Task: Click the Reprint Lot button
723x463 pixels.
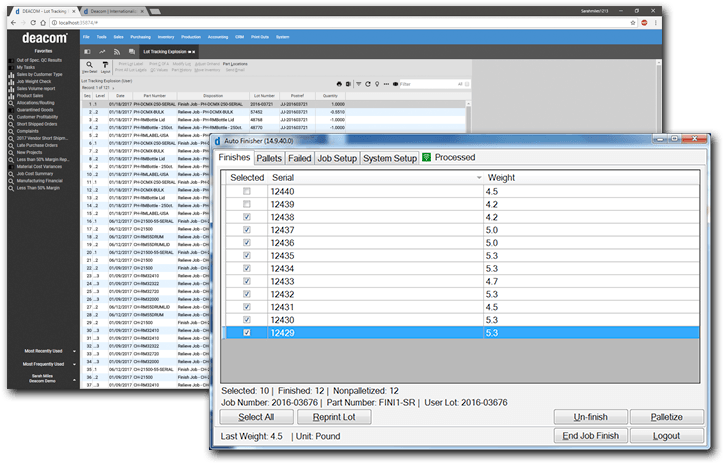Action: [334, 417]
